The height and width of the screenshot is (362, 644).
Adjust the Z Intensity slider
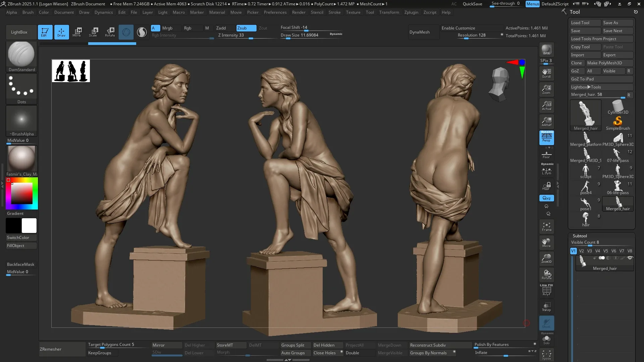[x=247, y=36]
